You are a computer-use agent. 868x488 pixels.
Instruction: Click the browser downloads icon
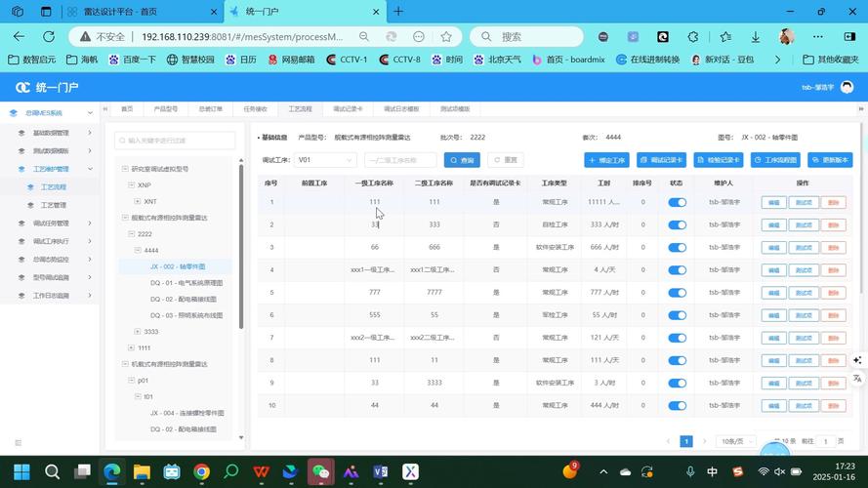[755, 36]
